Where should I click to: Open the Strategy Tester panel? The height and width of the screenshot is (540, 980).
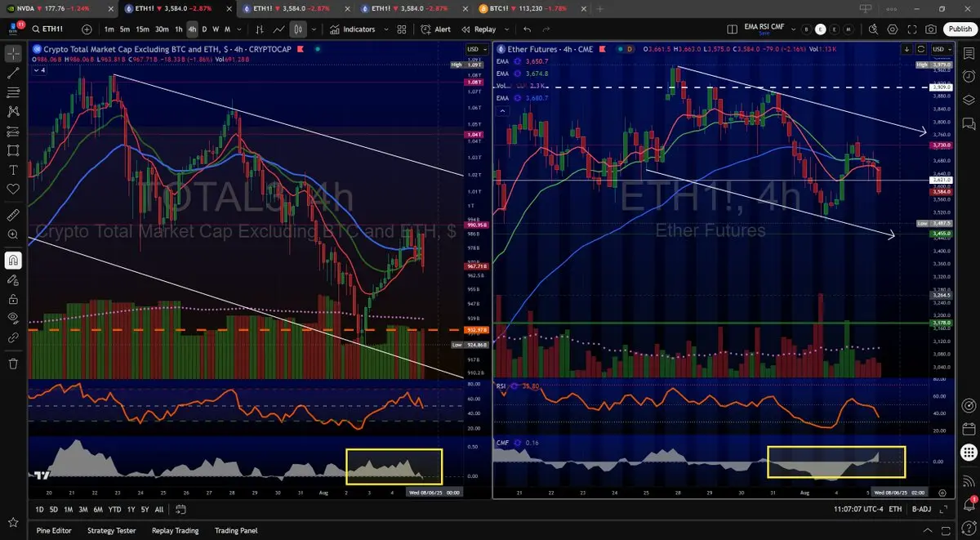click(x=112, y=530)
